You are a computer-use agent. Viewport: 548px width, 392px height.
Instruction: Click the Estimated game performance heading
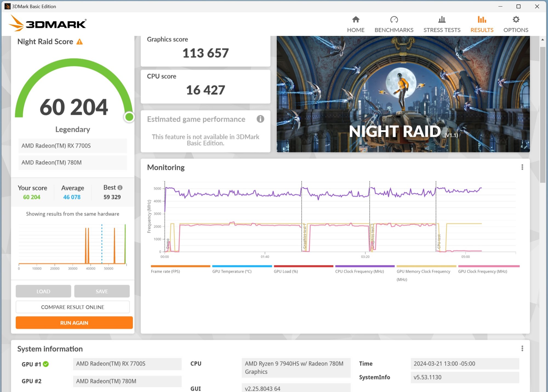[x=196, y=119]
